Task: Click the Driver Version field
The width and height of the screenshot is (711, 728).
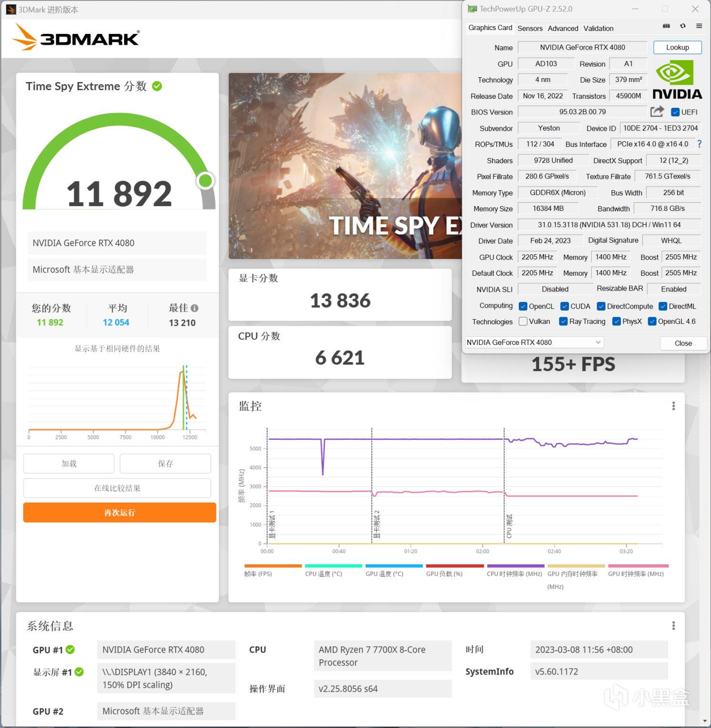Action: (x=609, y=225)
